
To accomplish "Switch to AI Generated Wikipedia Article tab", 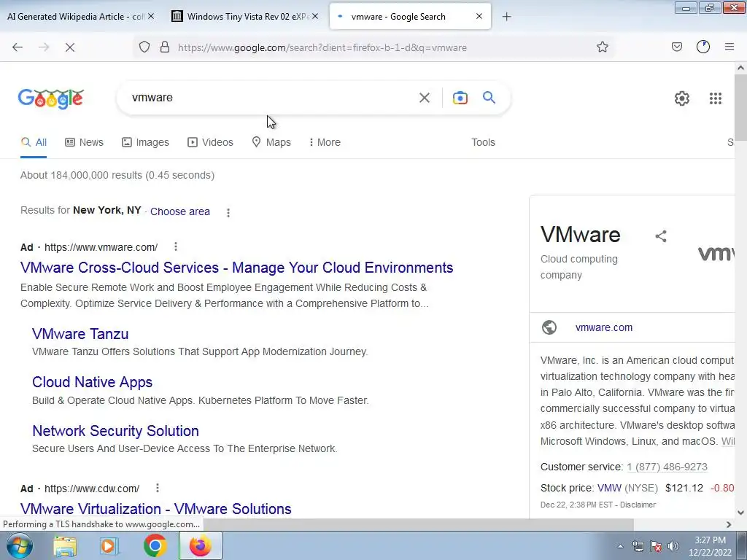I will click(x=75, y=17).
